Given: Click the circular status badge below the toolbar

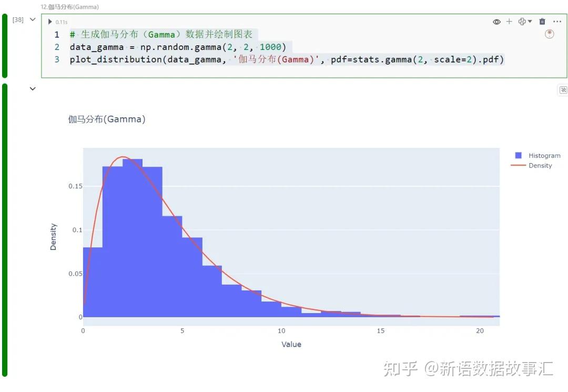Looking at the screenshot, I should click(x=550, y=34).
